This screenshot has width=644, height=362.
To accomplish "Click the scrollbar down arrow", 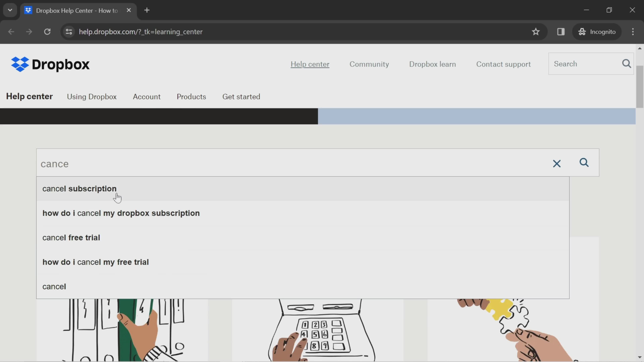I will (639, 357).
